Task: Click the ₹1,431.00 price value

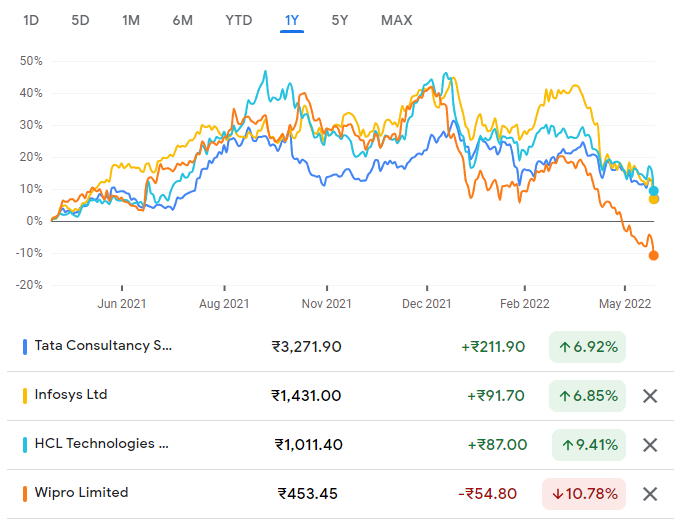Action: [x=306, y=396]
